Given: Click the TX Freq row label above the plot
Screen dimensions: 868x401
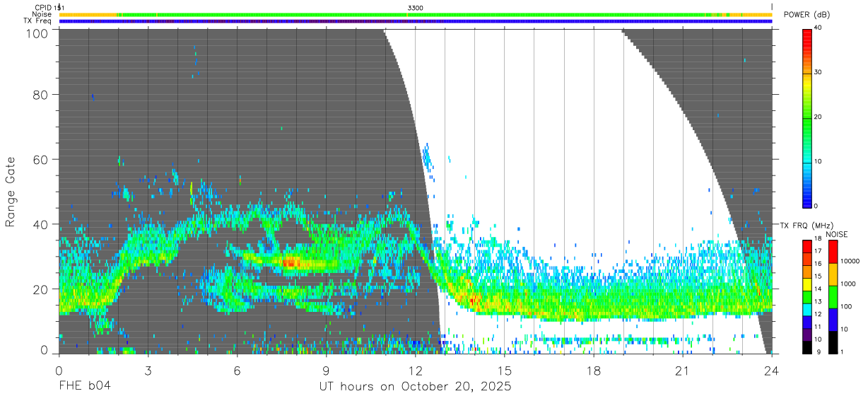Looking at the screenshot, I should [38, 21].
